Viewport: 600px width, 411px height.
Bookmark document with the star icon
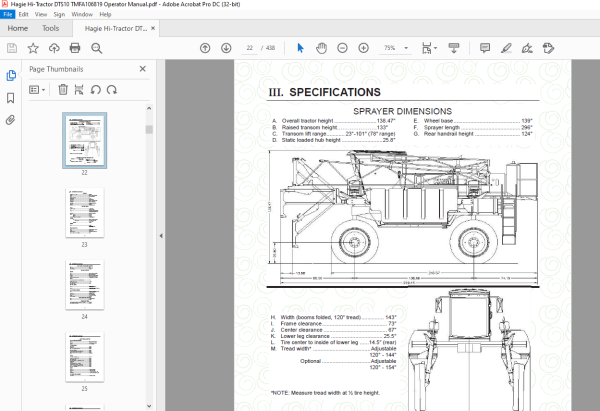click(x=33, y=48)
